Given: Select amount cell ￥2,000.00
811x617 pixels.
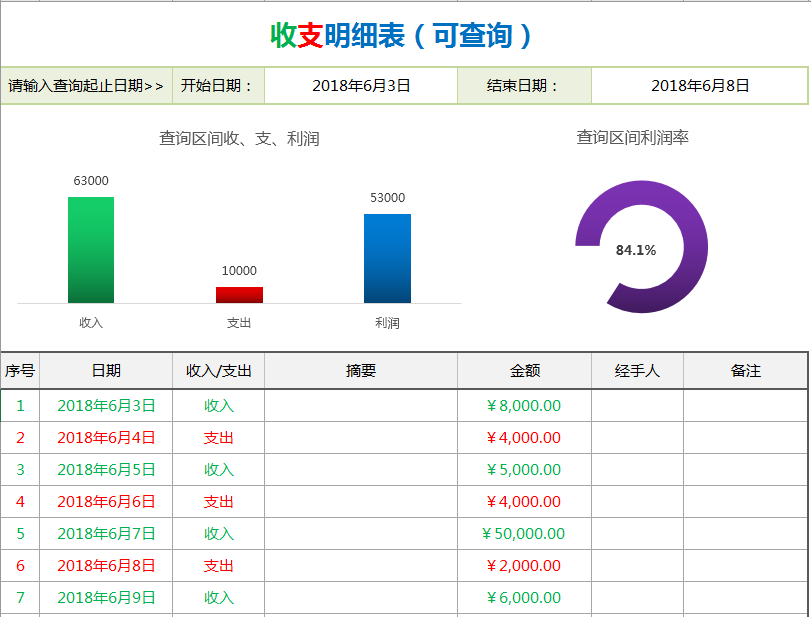Looking at the screenshot, I should 524,566.
